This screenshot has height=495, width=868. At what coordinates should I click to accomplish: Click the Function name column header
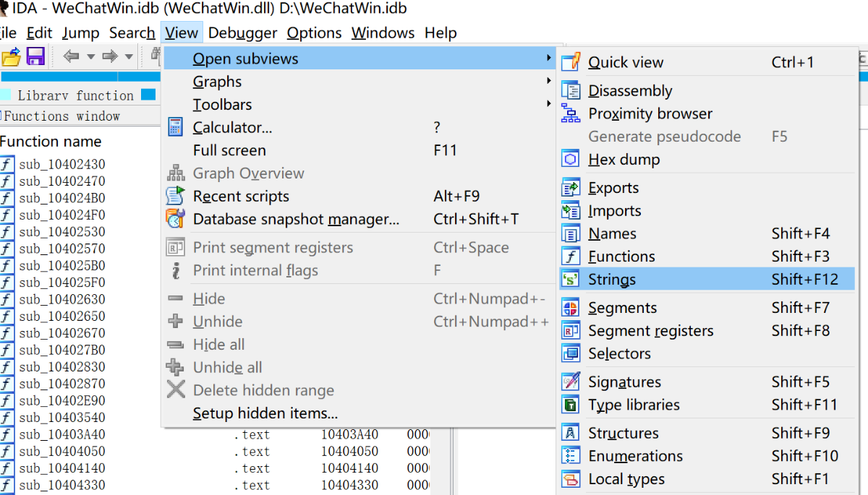[51, 142]
